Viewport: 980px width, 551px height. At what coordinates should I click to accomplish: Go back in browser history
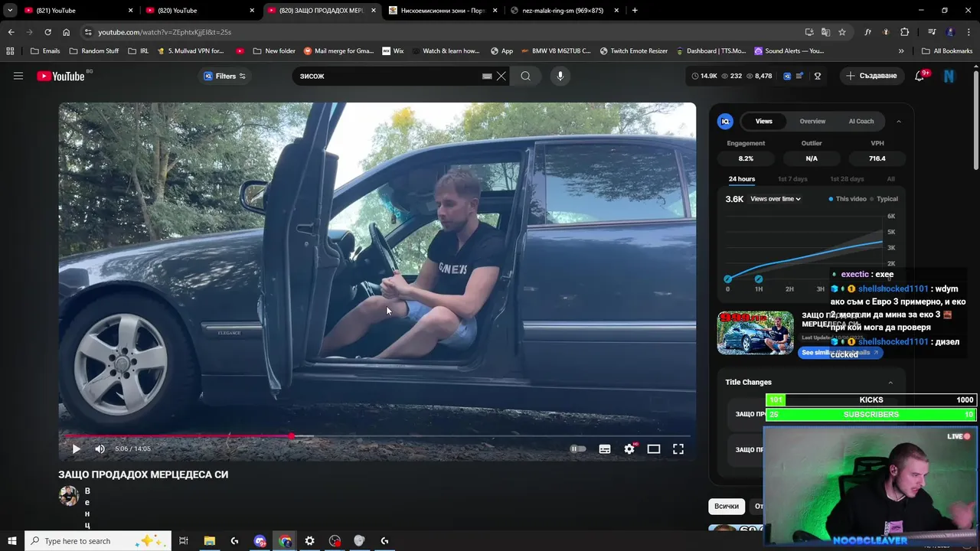[x=11, y=32]
